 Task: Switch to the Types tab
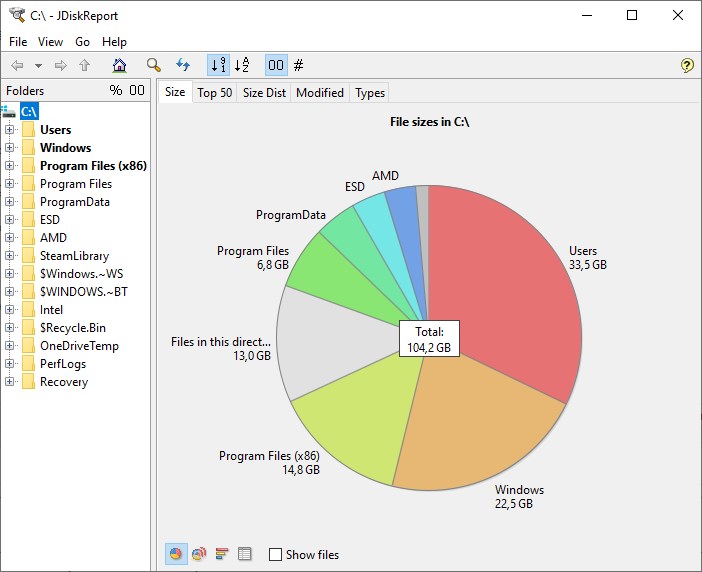point(370,93)
